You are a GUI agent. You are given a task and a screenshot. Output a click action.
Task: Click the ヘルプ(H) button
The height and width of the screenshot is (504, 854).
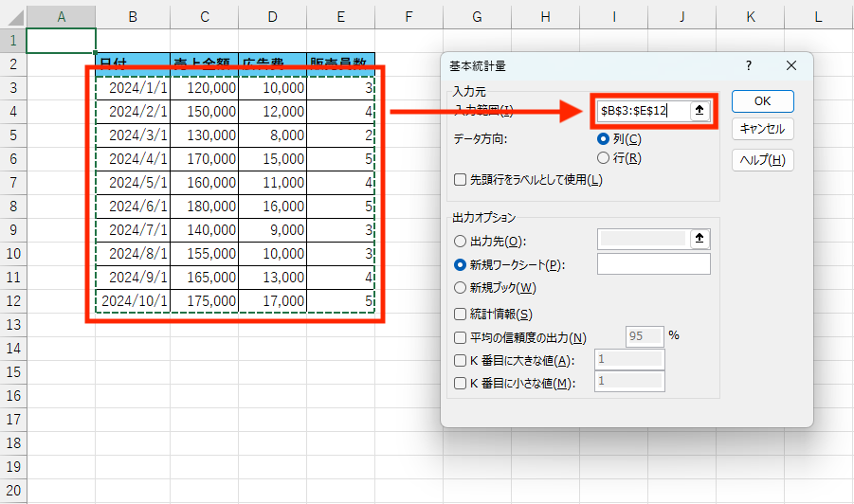(x=762, y=160)
